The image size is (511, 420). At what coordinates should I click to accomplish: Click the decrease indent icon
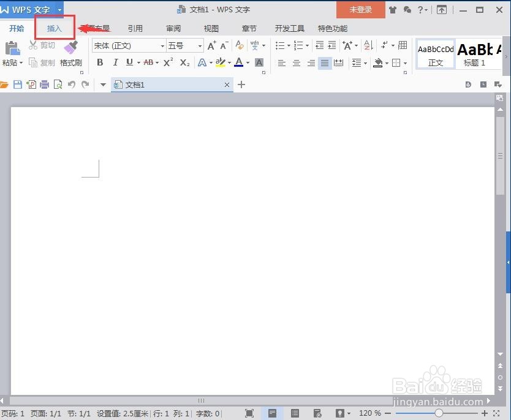(319, 45)
